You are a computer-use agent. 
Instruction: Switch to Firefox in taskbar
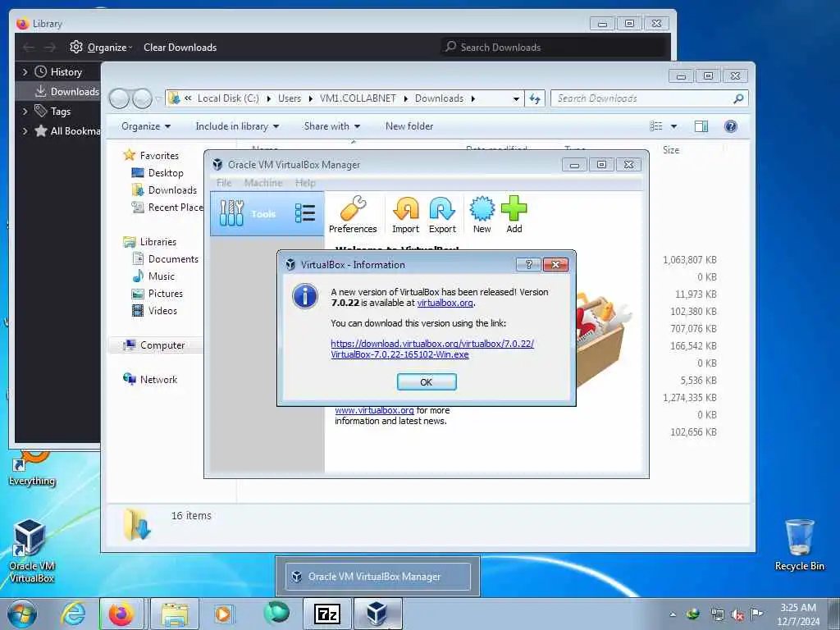click(121, 614)
